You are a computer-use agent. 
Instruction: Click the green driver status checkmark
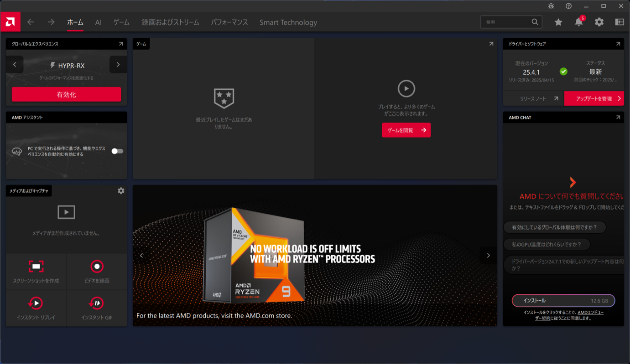563,72
